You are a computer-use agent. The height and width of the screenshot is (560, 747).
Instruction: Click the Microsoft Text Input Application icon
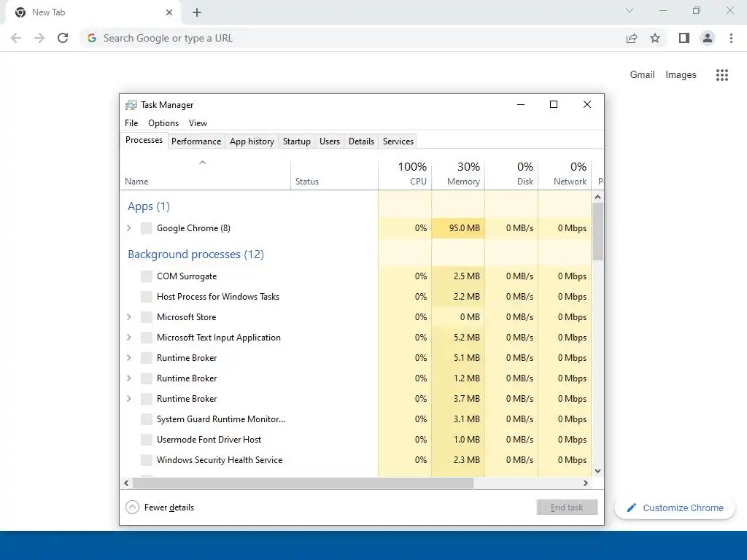pos(146,338)
